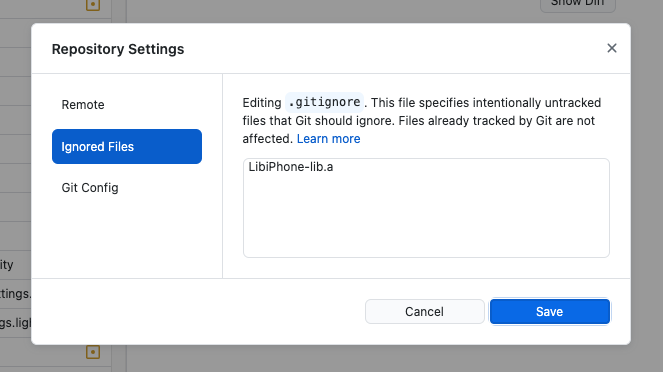Select the background file row ending in "ttings."
This screenshot has height=372, width=663.
tap(15, 294)
